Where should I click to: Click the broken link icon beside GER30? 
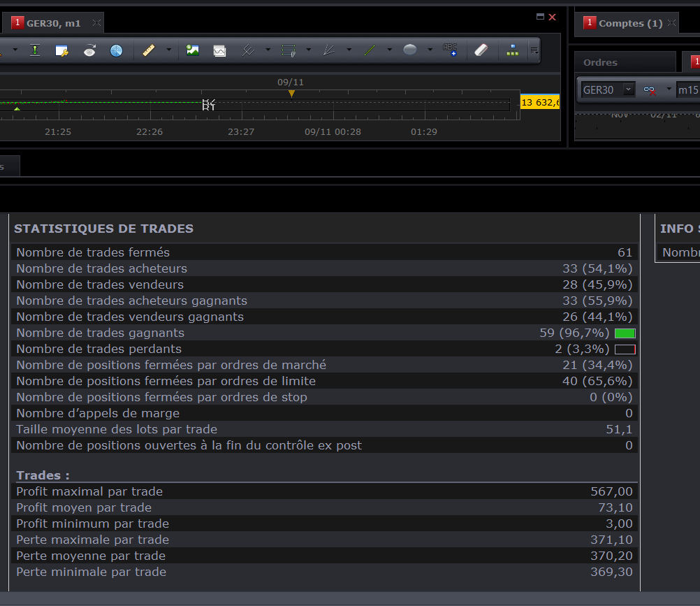coord(650,90)
